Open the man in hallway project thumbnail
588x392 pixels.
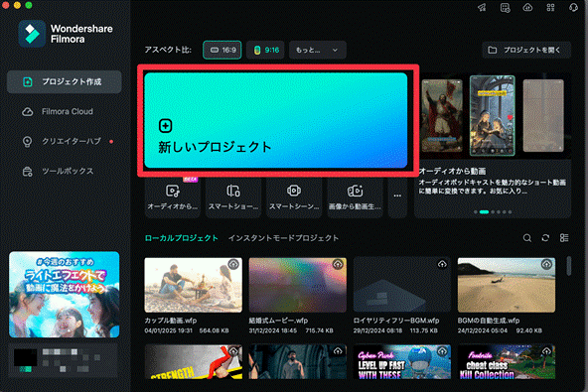[298, 362]
